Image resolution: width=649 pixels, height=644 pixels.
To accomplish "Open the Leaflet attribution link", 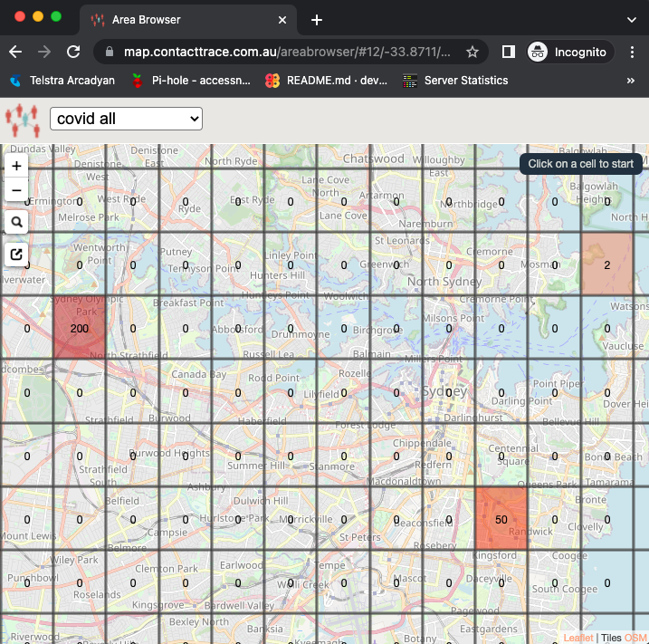I will point(578,638).
